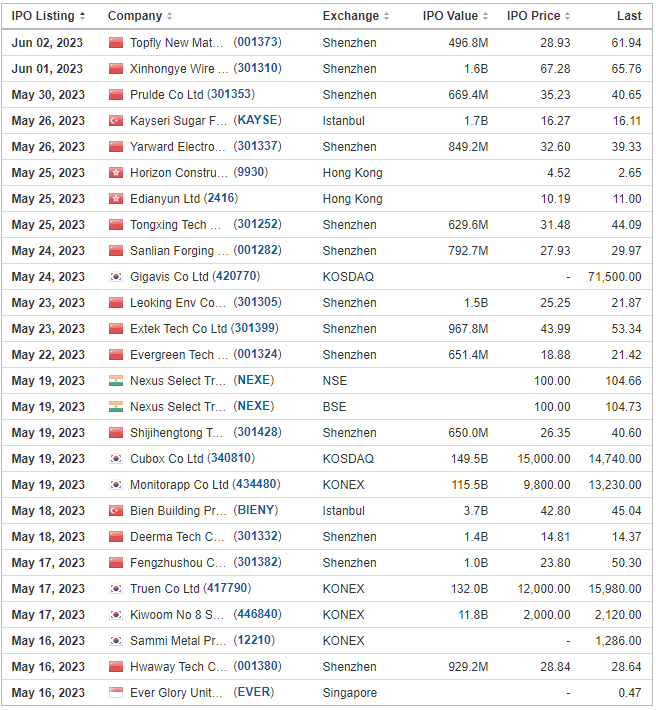
Task: Open Extek Tech Co Ltd link
Action: pos(178,329)
